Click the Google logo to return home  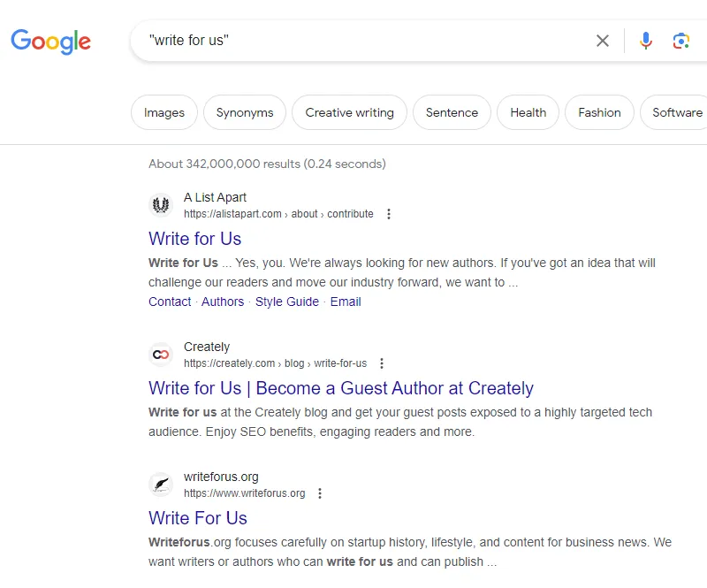point(50,41)
